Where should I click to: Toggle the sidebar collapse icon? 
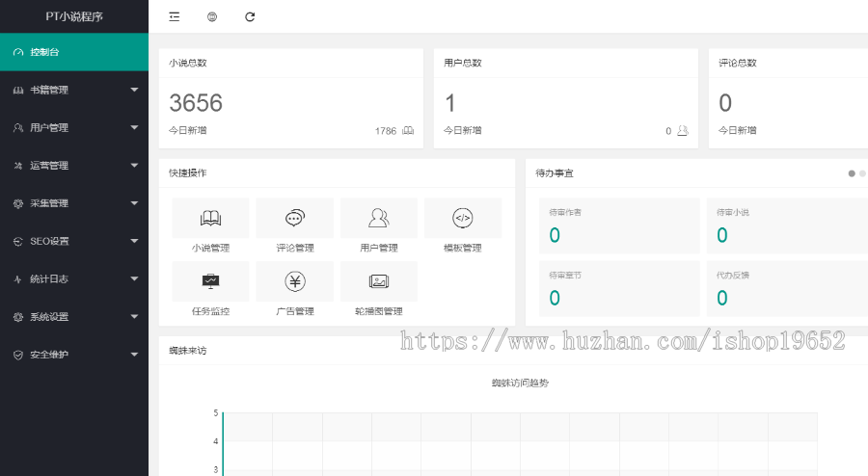point(174,16)
